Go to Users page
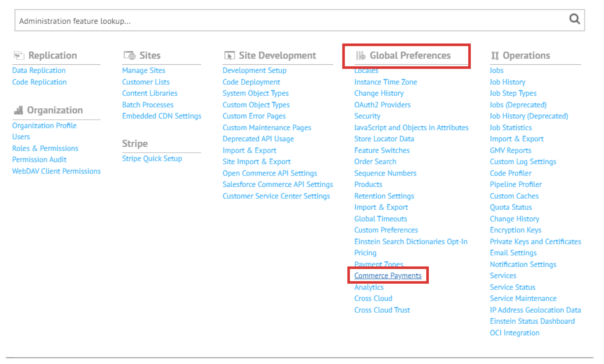Viewport: 604px width, 364px height. 21,137
